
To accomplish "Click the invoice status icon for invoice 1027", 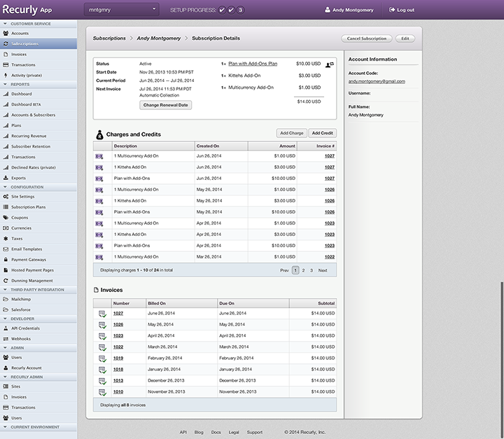I will click(102, 313).
